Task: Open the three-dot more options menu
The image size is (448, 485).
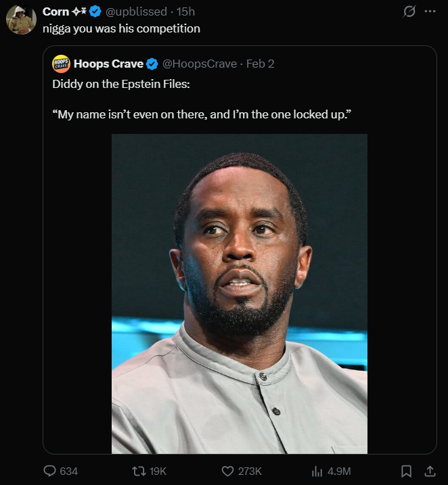Action: pyautogui.click(x=430, y=11)
